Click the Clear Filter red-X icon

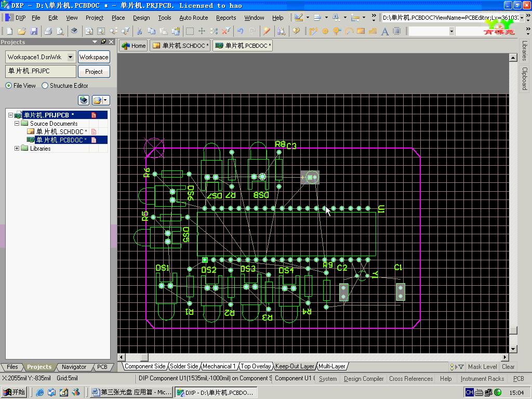[226, 31]
